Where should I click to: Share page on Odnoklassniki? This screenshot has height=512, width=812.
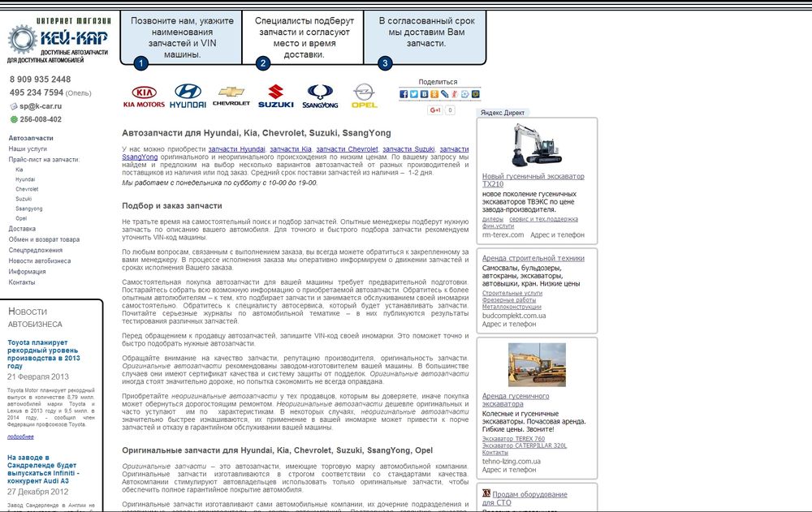(x=434, y=94)
